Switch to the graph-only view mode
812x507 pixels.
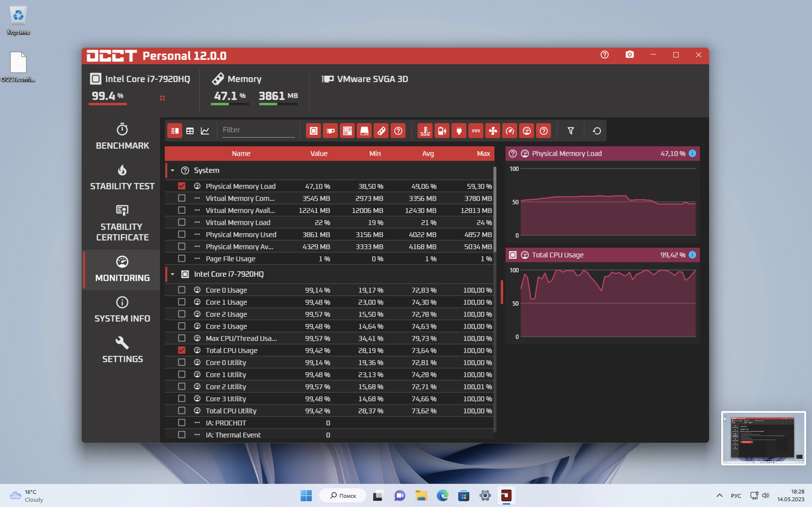(205, 131)
